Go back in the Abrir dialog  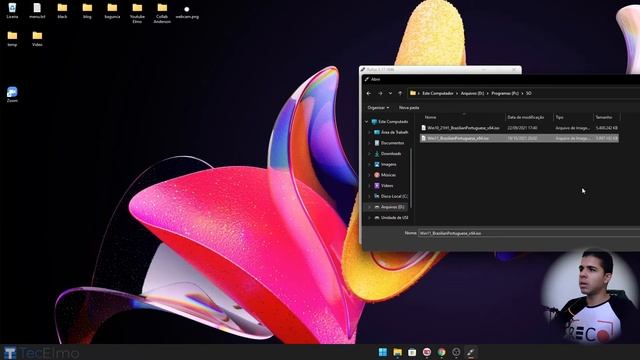pos(369,93)
